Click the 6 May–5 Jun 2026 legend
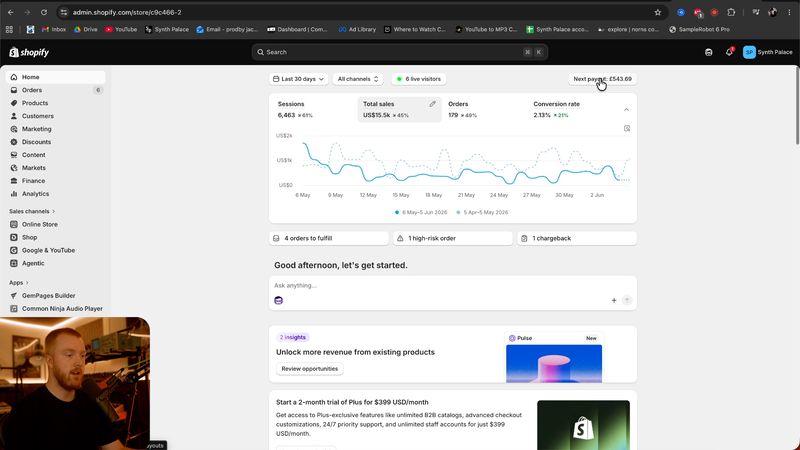 (421, 212)
